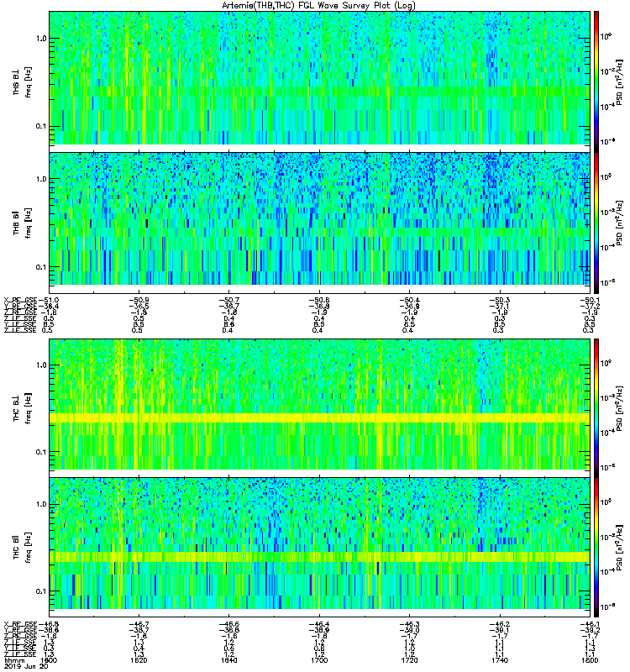630x672 pixels.
Task: Click the 'PSD [nT²/Hz]' label of THB B-parallel panel
Action: click(x=620, y=223)
